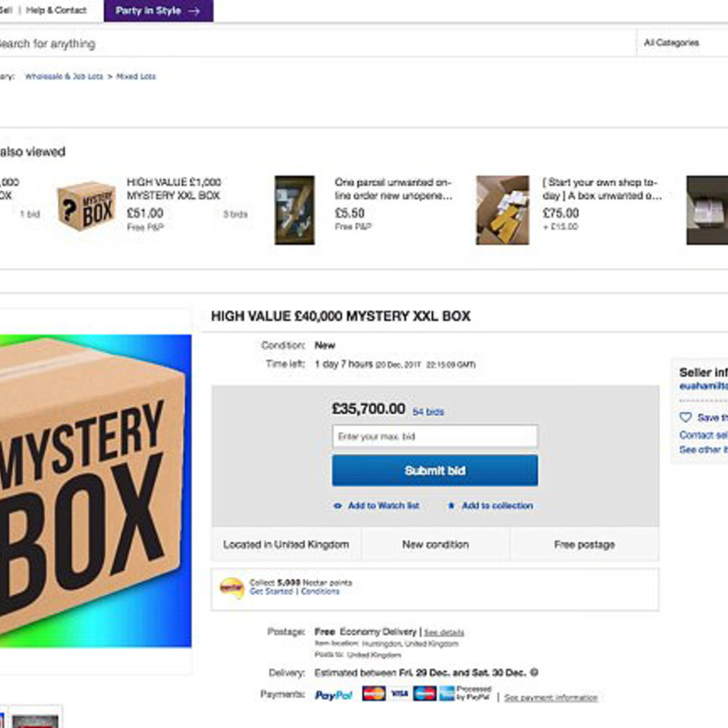
Task: Click the Mastercard payment icon
Action: 373,694
